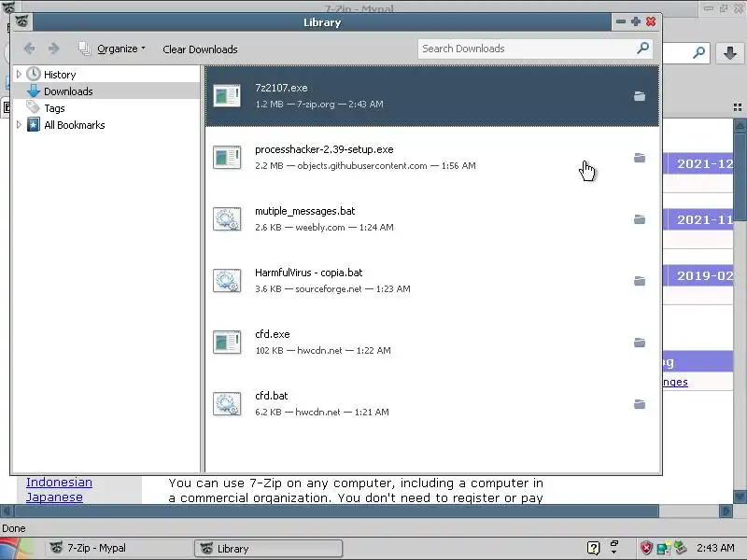
Task: Open the Indonesian language link
Action: coord(59,482)
